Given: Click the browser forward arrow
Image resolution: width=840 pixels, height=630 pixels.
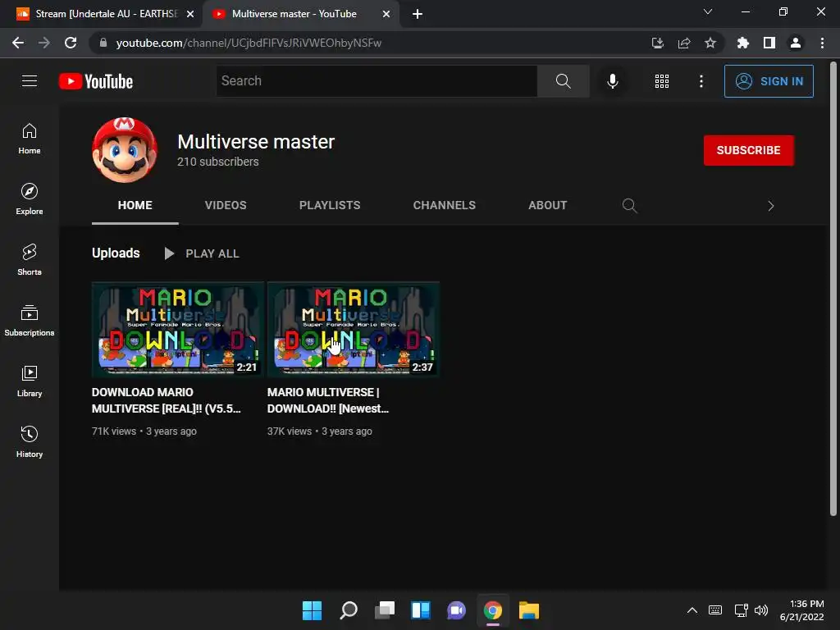Looking at the screenshot, I should pyautogui.click(x=44, y=43).
